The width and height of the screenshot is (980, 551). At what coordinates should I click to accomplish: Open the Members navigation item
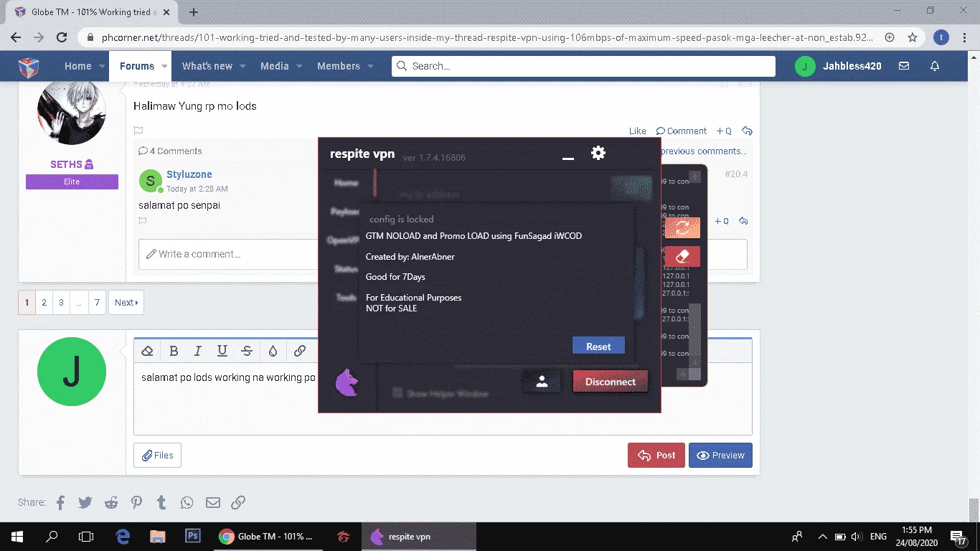coord(339,66)
